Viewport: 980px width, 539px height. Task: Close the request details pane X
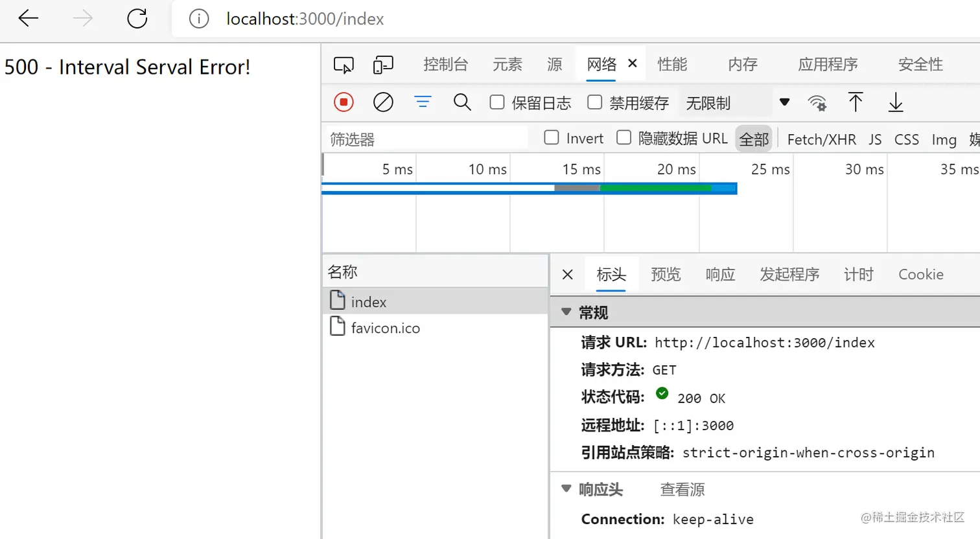[x=568, y=275]
